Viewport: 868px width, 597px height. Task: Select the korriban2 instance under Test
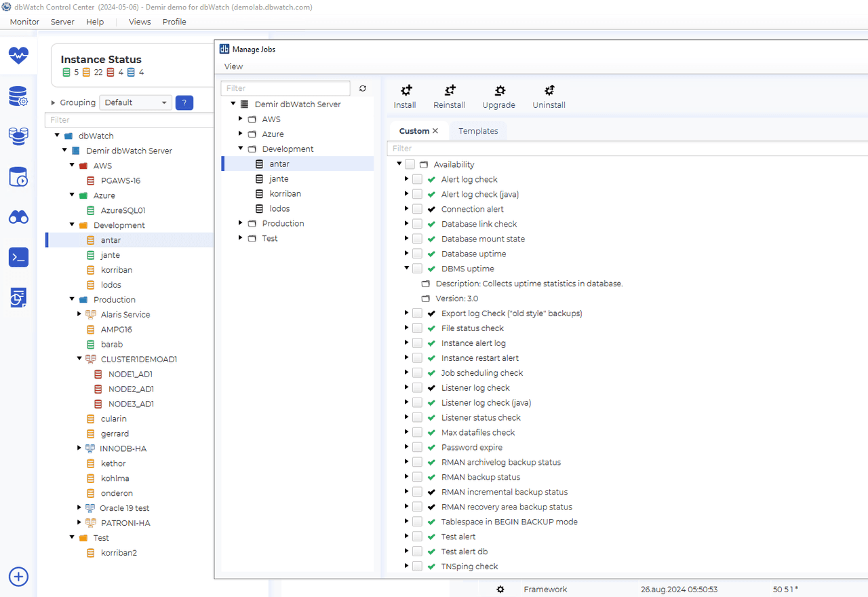point(119,552)
